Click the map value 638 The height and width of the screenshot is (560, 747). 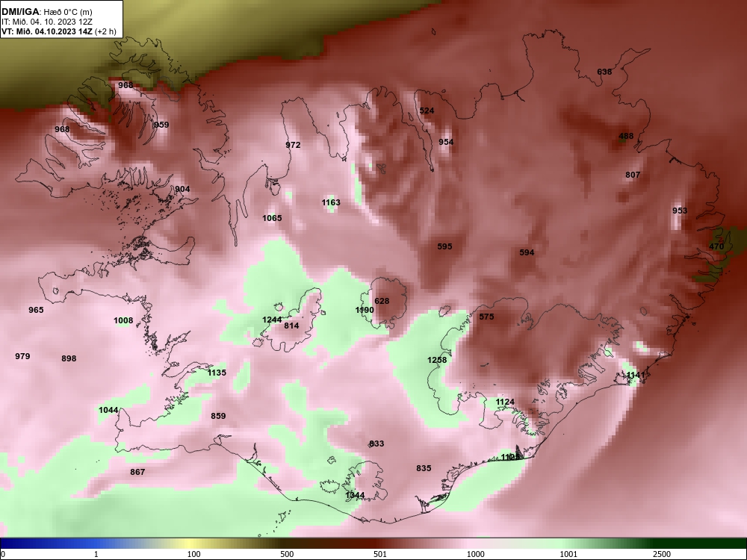click(x=604, y=72)
